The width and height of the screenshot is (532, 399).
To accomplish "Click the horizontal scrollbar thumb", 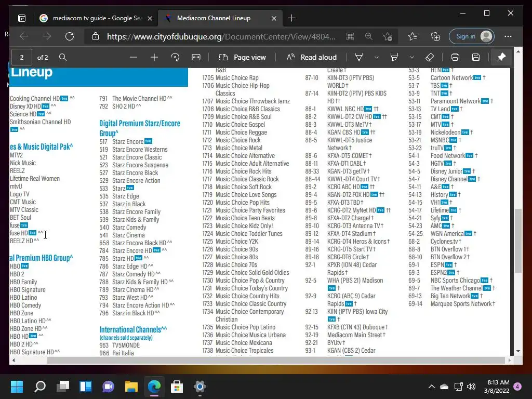I will click(x=275, y=361).
